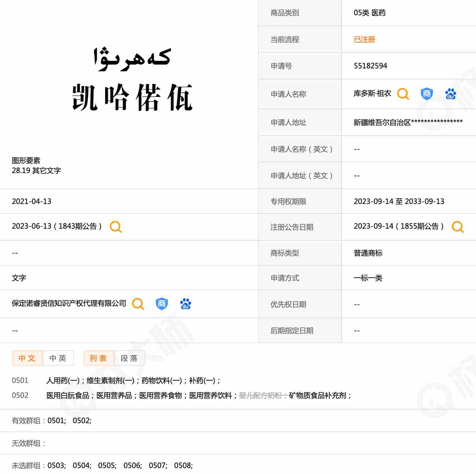Screen dimensions: 476x474
Task: Click the 已注册 status text
Action: click(x=364, y=40)
